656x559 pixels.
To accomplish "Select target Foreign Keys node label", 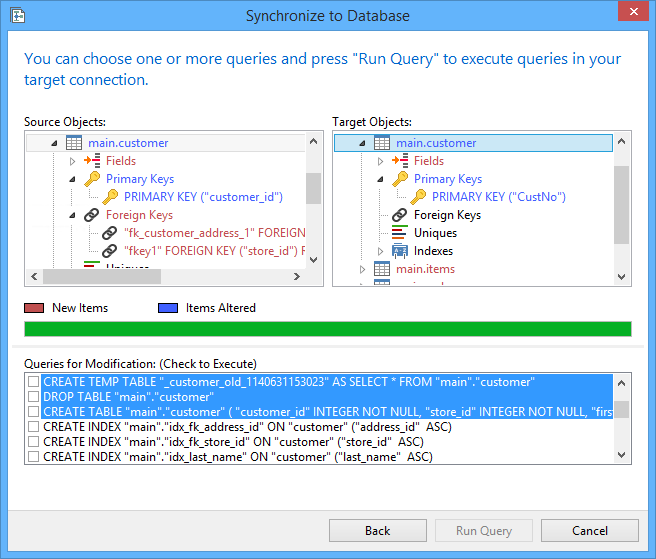I will 448,215.
